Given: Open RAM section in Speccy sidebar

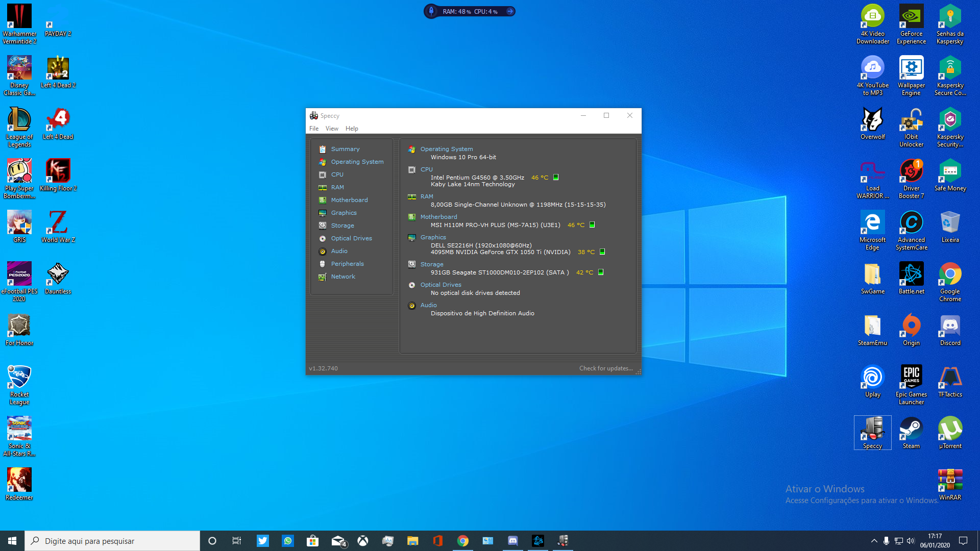Looking at the screenshot, I should (x=337, y=187).
